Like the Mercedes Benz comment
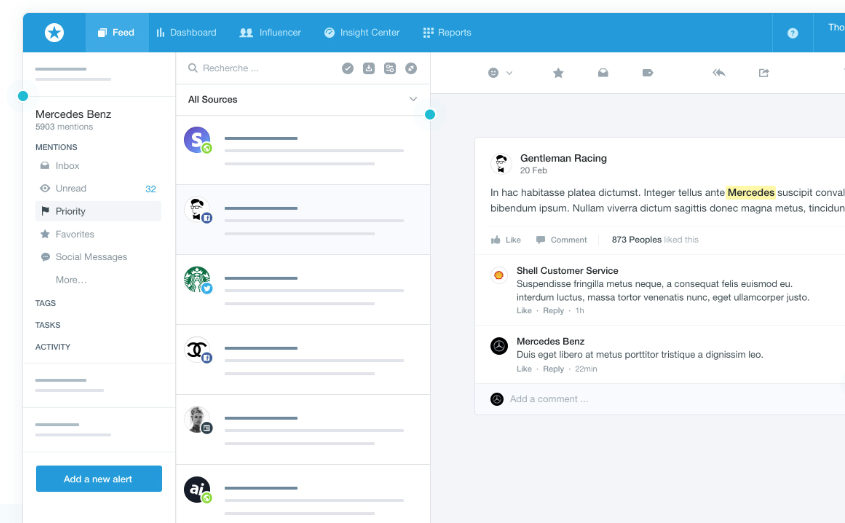 (524, 369)
